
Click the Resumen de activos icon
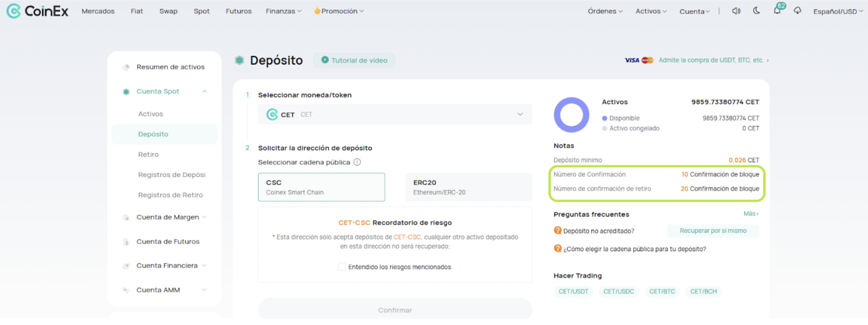tap(126, 67)
